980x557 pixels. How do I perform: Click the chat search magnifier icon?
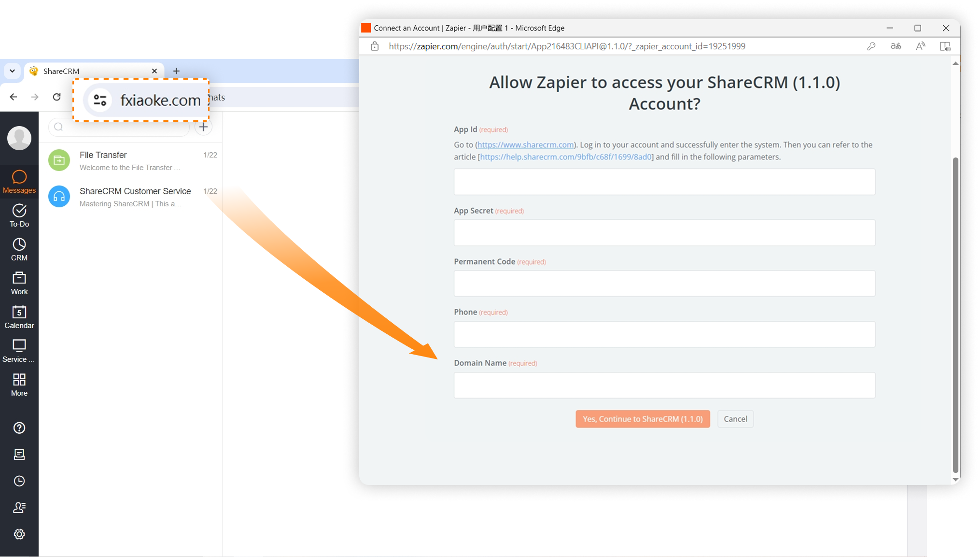pyautogui.click(x=58, y=127)
